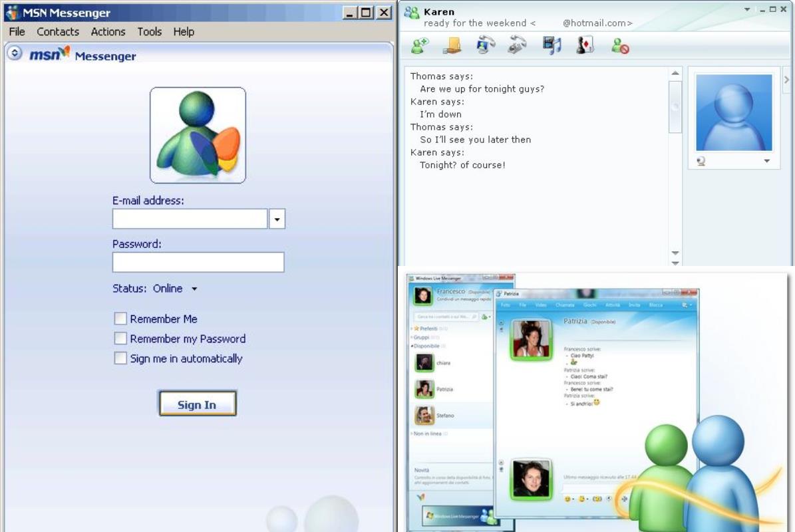The width and height of the screenshot is (795, 532).
Task: Open the film and music sharing icon
Action: coord(552,45)
